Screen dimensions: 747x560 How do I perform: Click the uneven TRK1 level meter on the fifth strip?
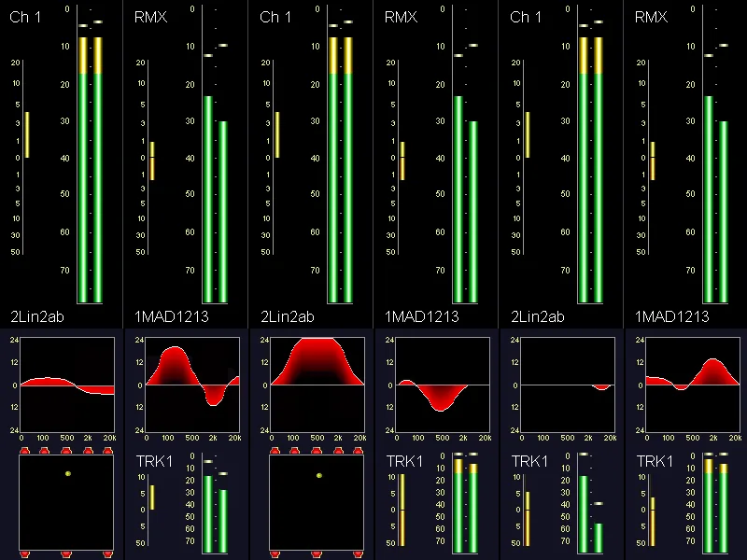click(x=591, y=514)
